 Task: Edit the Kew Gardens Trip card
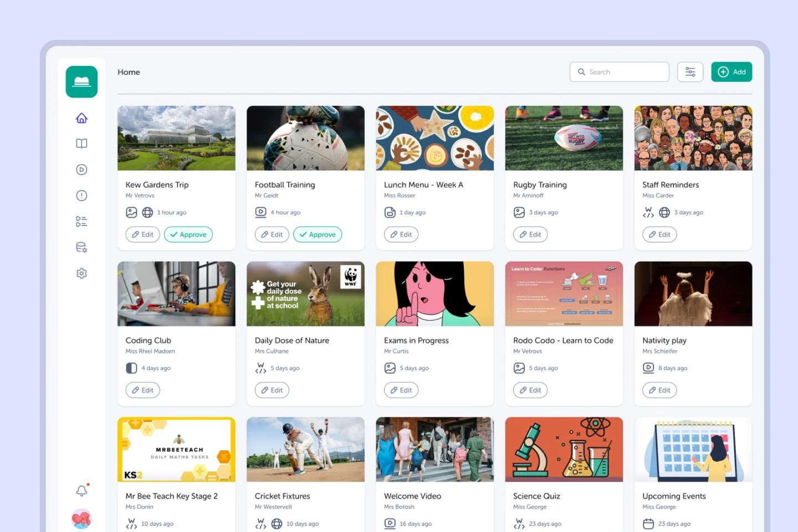click(x=143, y=234)
